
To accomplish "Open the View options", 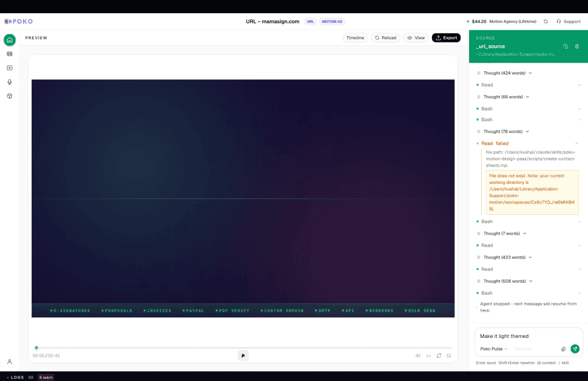I will 416,38.
